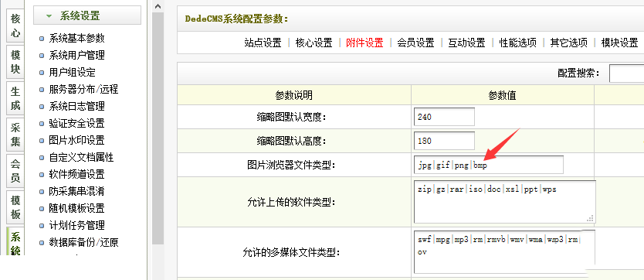Click the DedeCMS系统配置参数 heading

click(236, 19)
